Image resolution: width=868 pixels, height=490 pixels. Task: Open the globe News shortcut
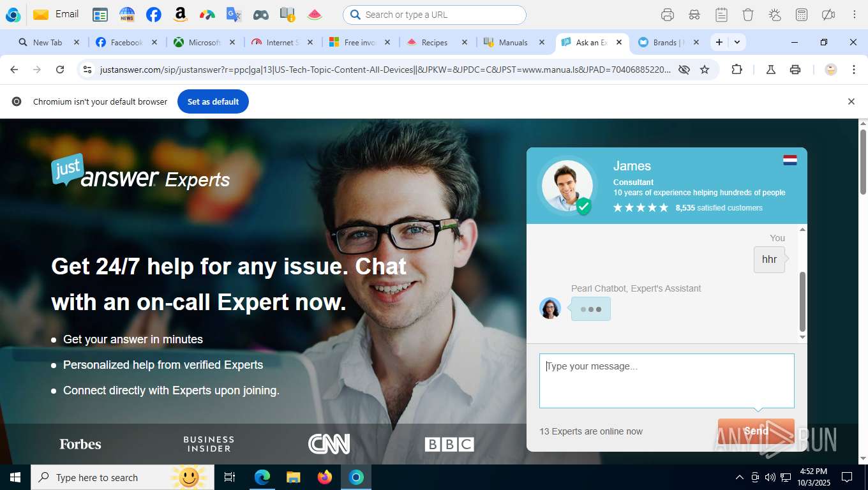tap(127, 15)
